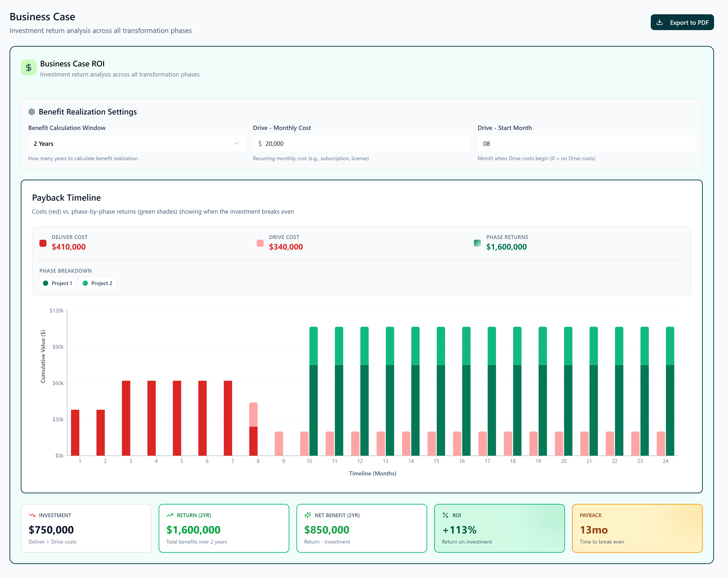This screenshot has height=578, width=728.
Task: Click the green dollar sign icon
Action: [x=29, y=68]
